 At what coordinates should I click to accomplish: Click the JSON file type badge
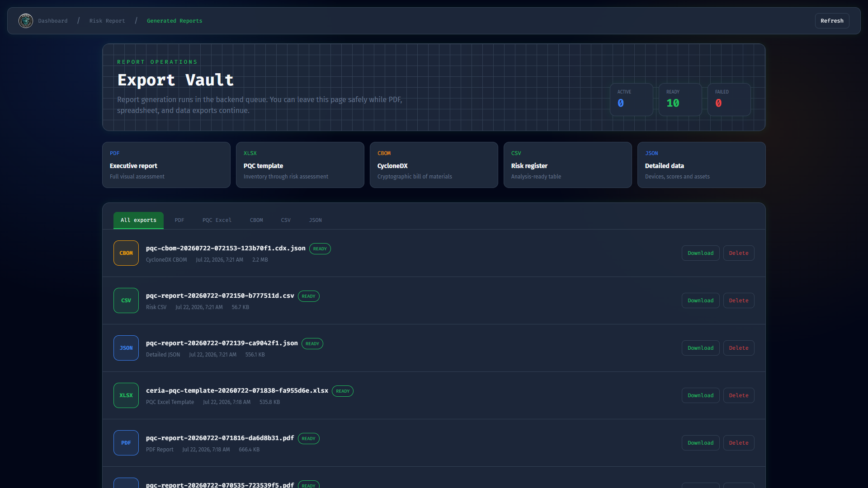126,348
